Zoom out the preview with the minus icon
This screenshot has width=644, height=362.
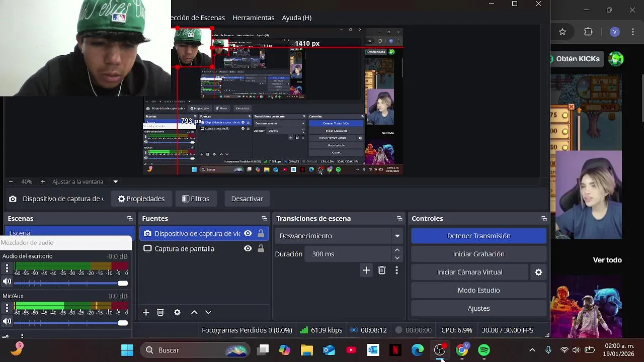coord(11,182)
